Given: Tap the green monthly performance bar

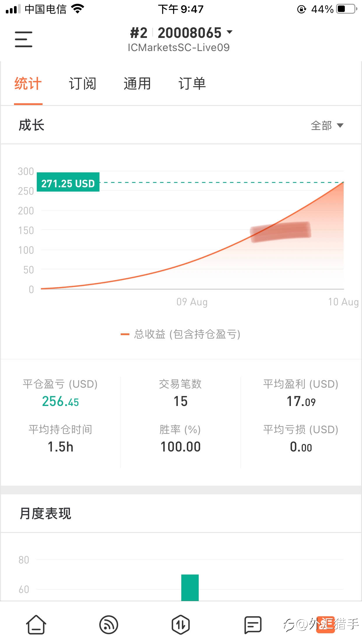Looking at the screenshot, I should click(x=190, y=587).
